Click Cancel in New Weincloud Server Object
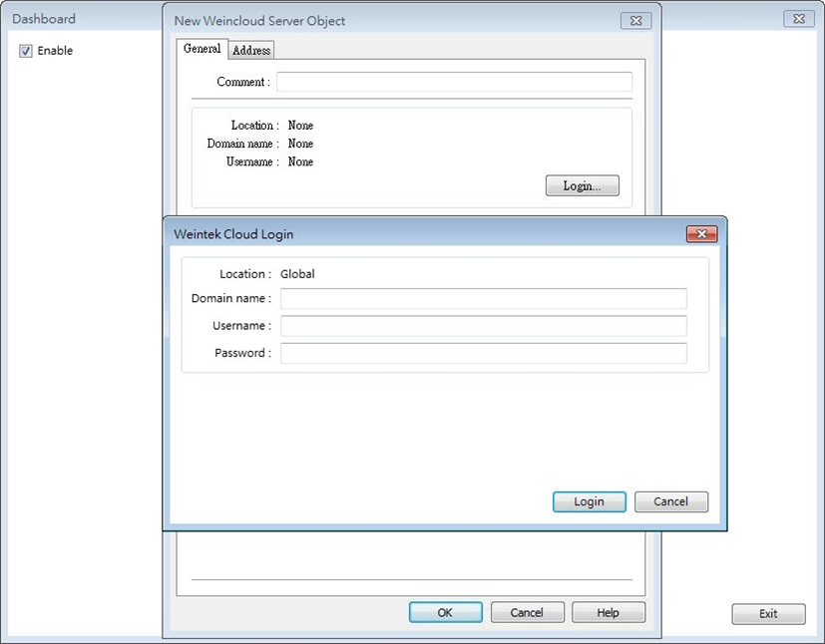The width and height of the screenshot is (825, 644). point(527,612)
